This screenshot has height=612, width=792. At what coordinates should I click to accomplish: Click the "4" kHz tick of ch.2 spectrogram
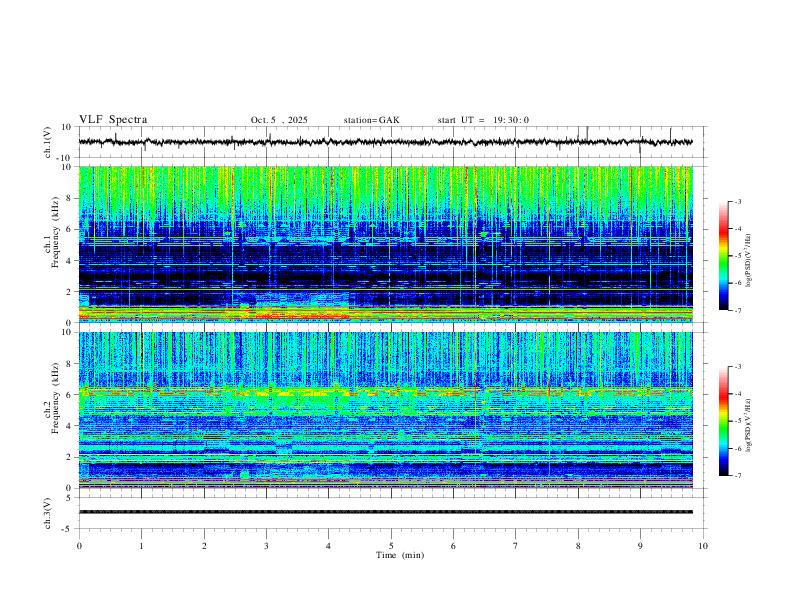[x=70, y=426]
